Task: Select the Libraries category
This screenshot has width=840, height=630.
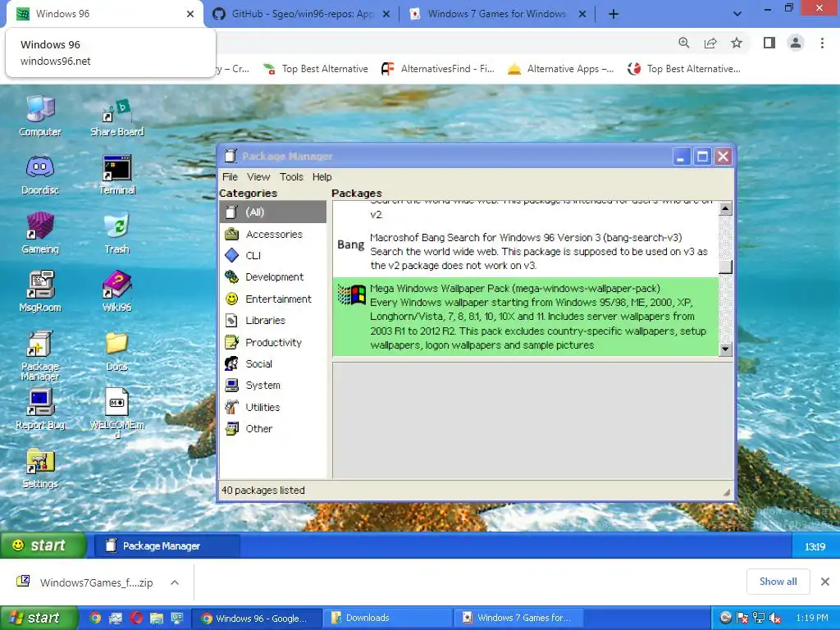Action: [x=273, y=321]
